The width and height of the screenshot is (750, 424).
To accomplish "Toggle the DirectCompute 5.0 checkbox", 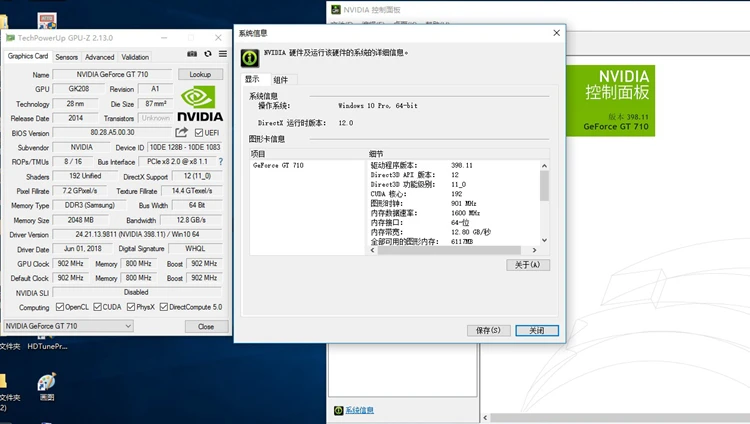I will [x=164, y=307].
